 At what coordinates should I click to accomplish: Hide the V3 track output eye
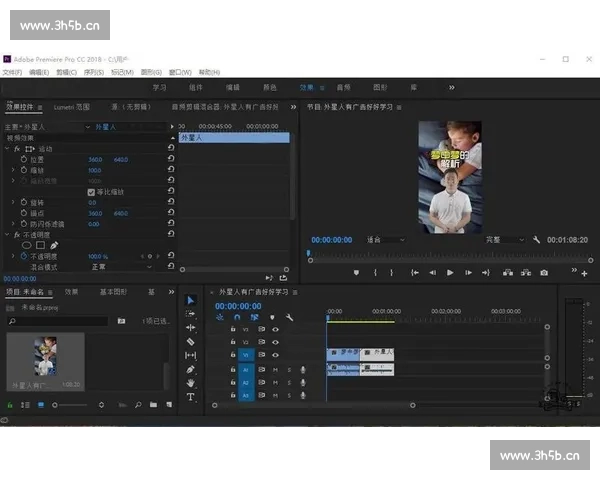276,328
